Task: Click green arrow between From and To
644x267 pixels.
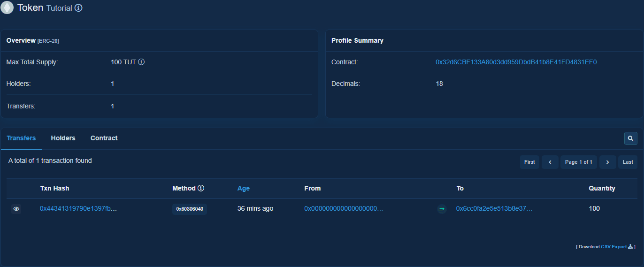Action: [442, 209]
